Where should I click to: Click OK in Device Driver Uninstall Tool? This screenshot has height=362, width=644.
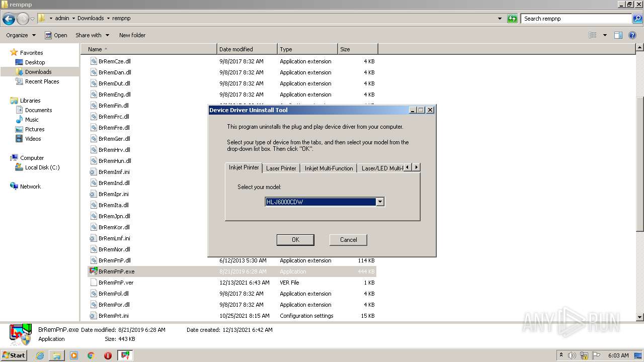coord(295,240)
